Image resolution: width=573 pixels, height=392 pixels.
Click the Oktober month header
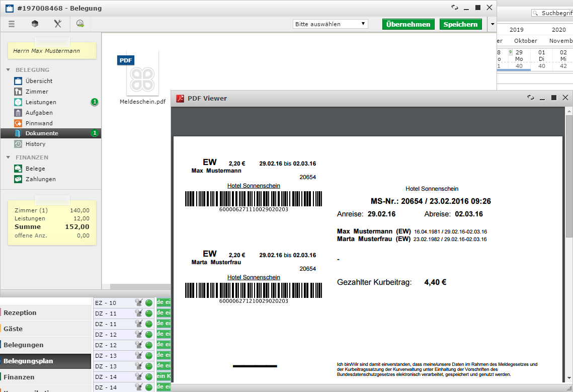point(526,41)
